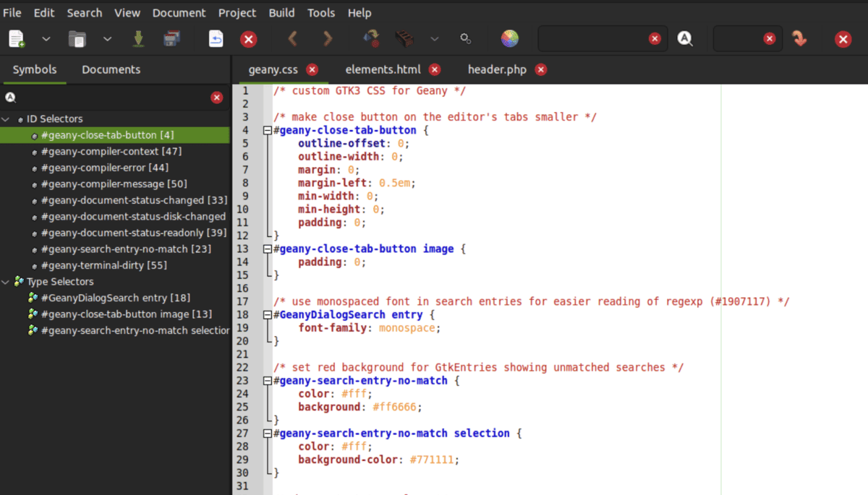Click the #ff6666 color value in code
This screenshot has height=495, width=868.
[x=394, y=407]
